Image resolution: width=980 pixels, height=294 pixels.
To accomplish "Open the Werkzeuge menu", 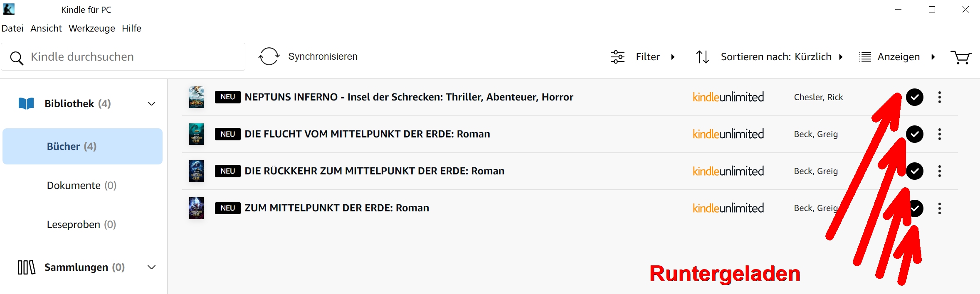I will [91, 28].
